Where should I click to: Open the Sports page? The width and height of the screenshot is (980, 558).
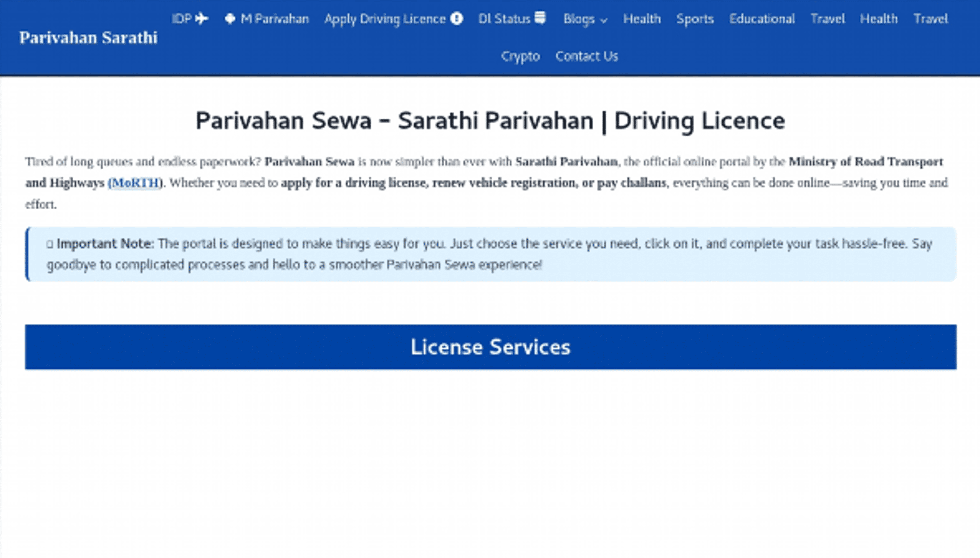point(695,19)
